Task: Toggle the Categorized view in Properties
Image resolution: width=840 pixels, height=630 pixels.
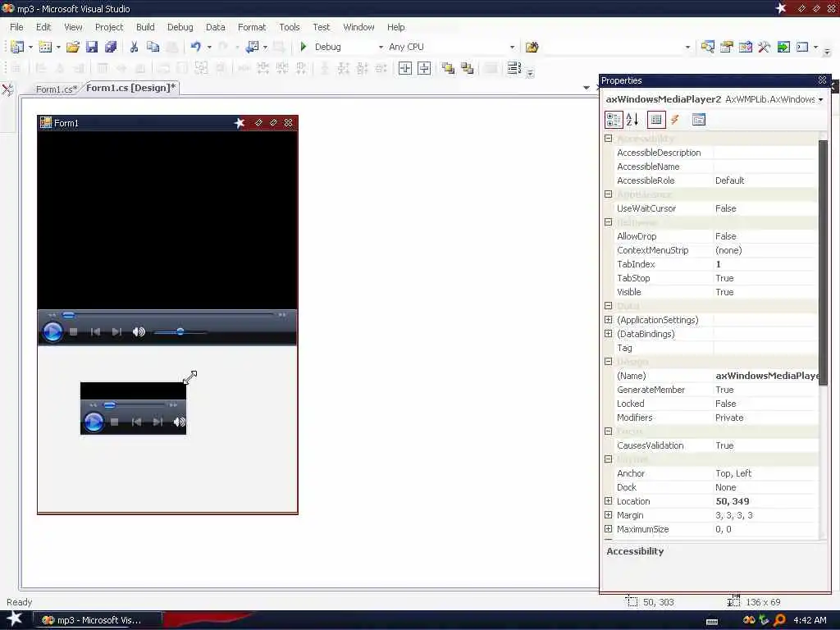Action: pyautogui.click(x=614, y=120)
